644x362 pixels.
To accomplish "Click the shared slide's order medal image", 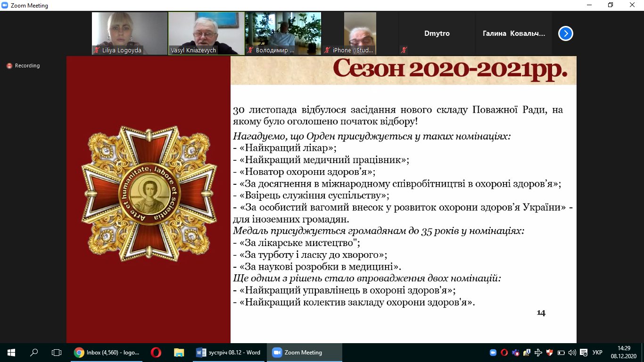I will (x=149, y=193).
